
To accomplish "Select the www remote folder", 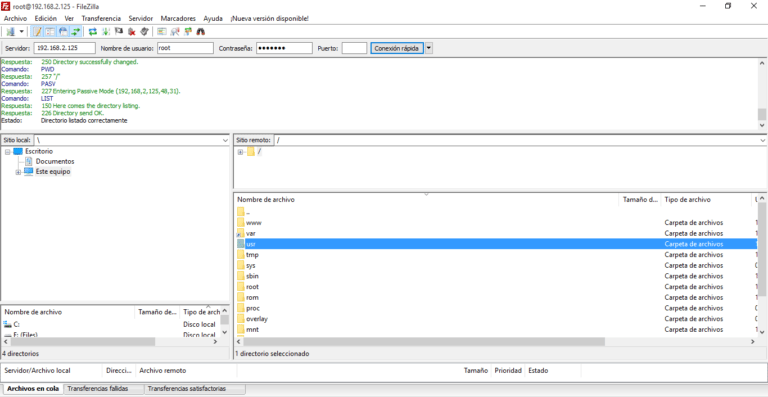I will 496,223.
